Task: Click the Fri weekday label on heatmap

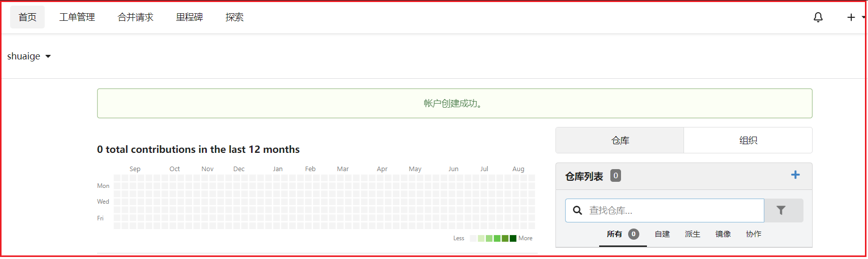Action: [x=100, y=218]
